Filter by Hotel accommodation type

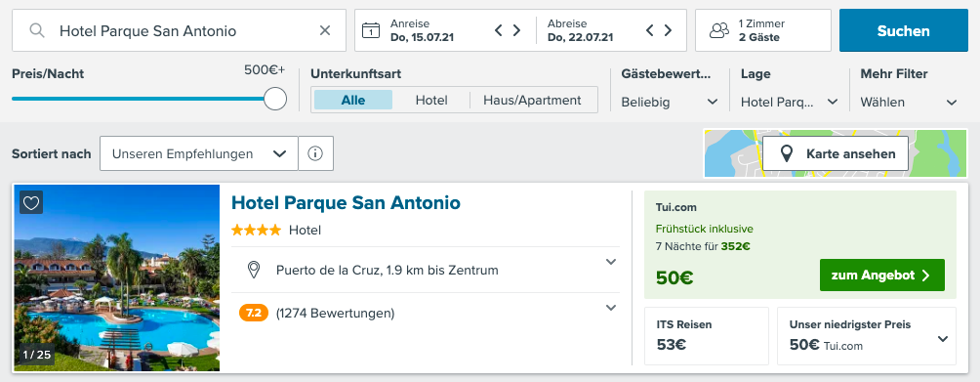431,100
